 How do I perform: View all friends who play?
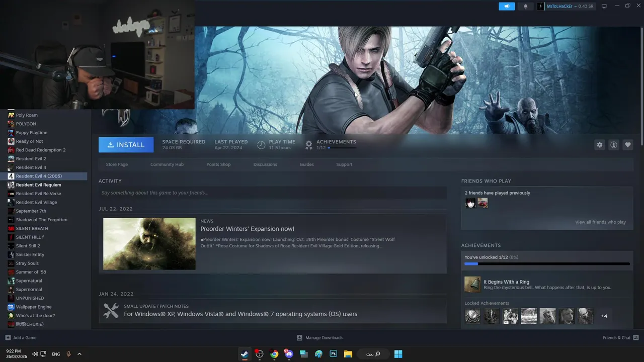(600, 222)
